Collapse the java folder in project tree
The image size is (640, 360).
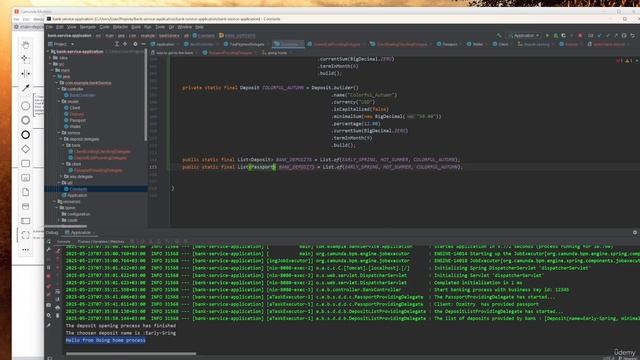[x=55, y=76]
